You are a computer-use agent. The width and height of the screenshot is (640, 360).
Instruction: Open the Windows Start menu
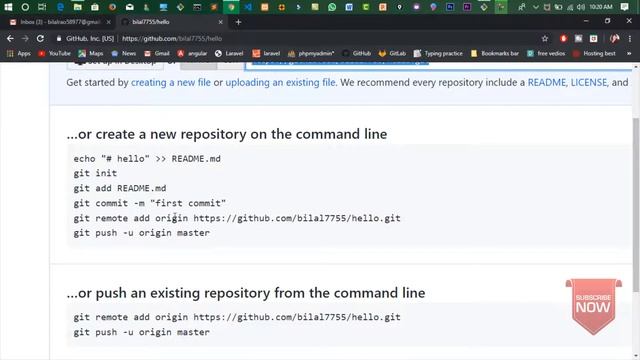point(8,7)
